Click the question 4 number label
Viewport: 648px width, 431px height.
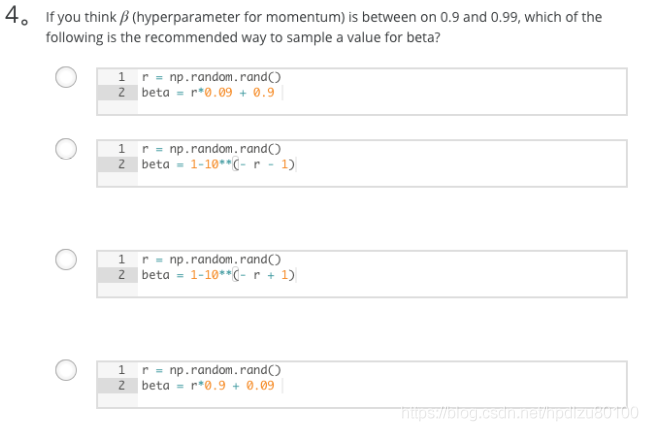17,16
